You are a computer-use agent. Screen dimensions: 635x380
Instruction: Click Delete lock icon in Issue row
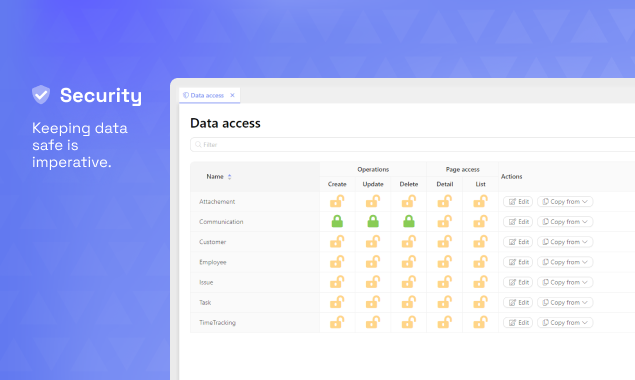coord(409,282)
